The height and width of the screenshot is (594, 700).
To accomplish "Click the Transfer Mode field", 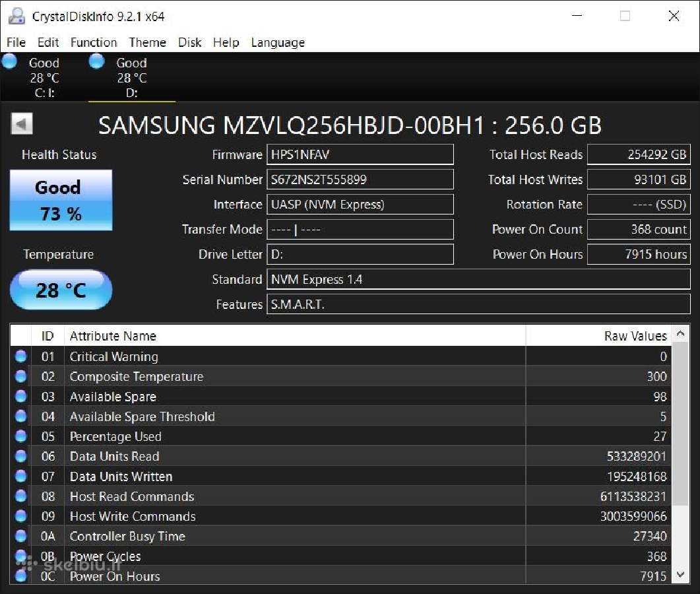I will (x=360, y=230).
